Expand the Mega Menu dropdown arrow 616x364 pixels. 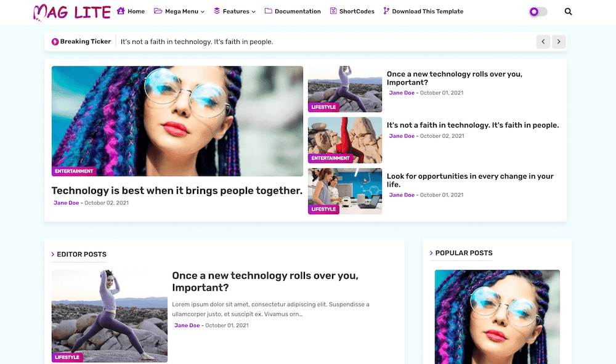point(203,12)
